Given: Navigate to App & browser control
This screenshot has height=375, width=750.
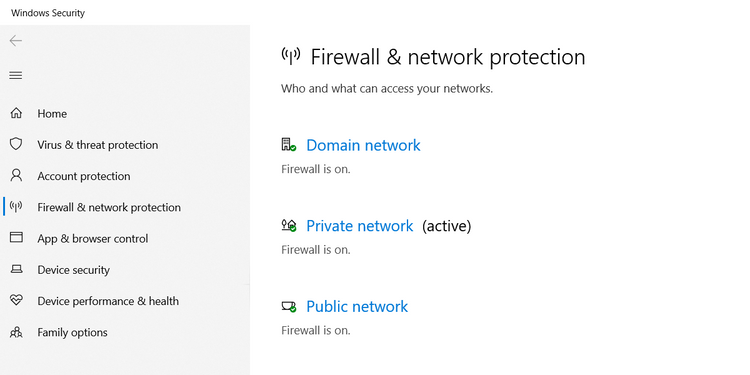Looking at the screenshot, I should (93, 239).
